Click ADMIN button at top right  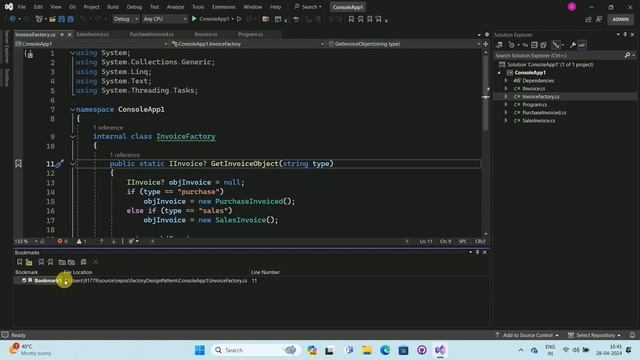(620, 19)
